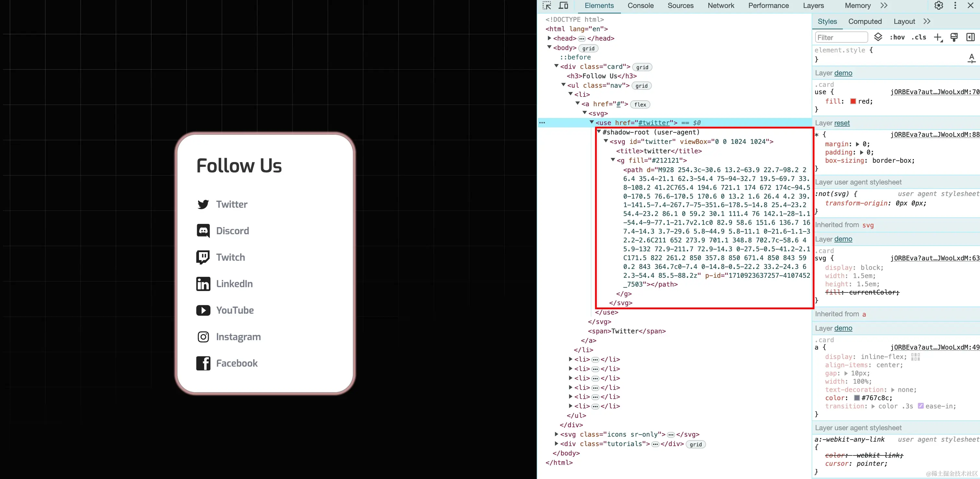Click the Facebook icon in card
The image size is (980, 479).
203,363
